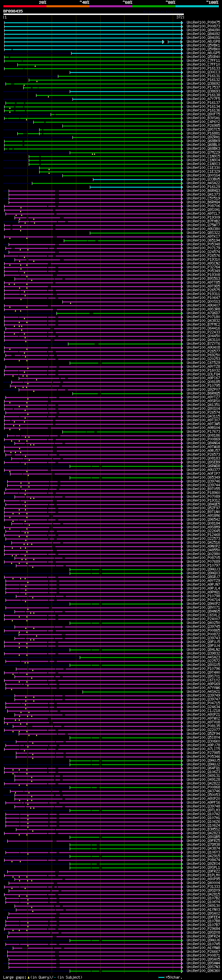
Task: Select the UniRef100_P05348 label
Action: coord(203,244)
